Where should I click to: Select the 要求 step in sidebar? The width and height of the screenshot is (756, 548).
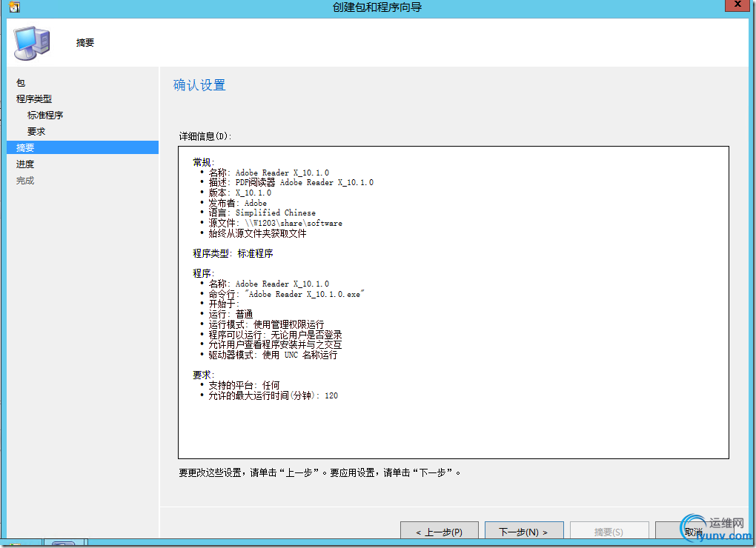[x=36, y=132]
